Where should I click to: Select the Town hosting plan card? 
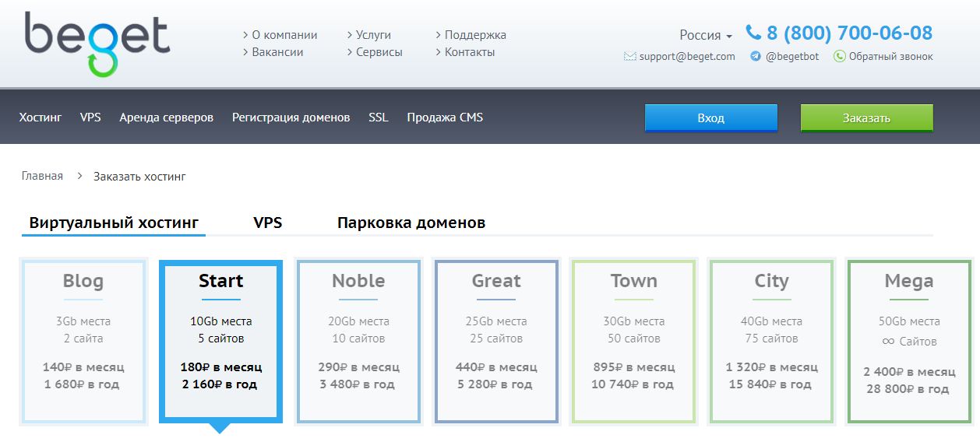pos(633,342)
